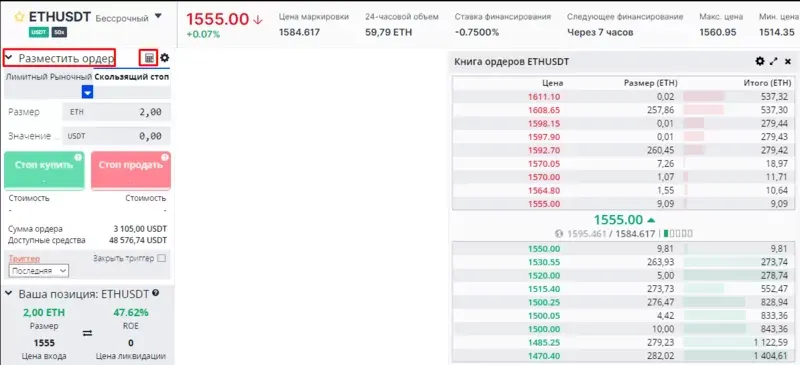This screenshot has width=800, height=365.
Task: Click bid price 1550.00
Action: pyautogui.click(x=544, y=249)
